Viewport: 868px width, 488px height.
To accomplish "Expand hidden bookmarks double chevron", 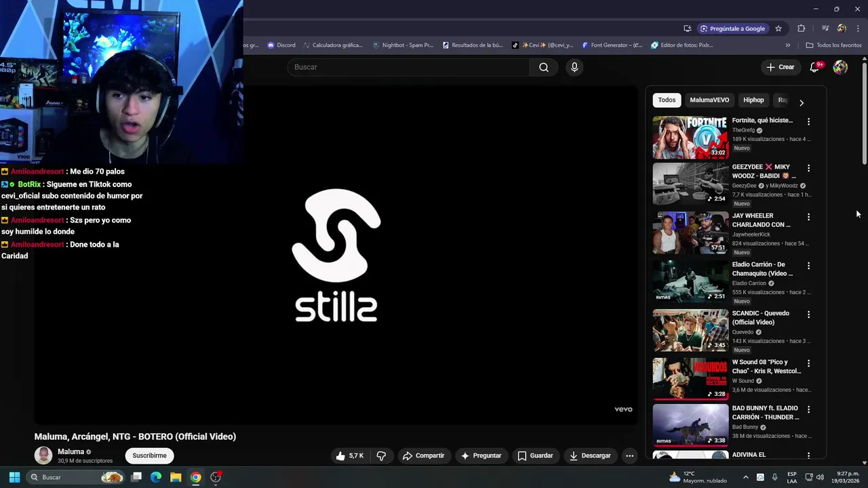I will (788, 45).
